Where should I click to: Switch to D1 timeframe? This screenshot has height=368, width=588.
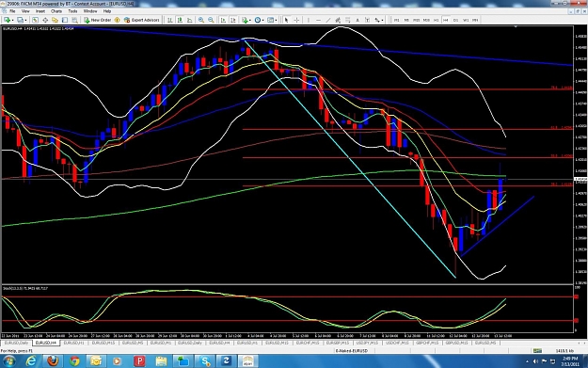[x=455, y=20]
